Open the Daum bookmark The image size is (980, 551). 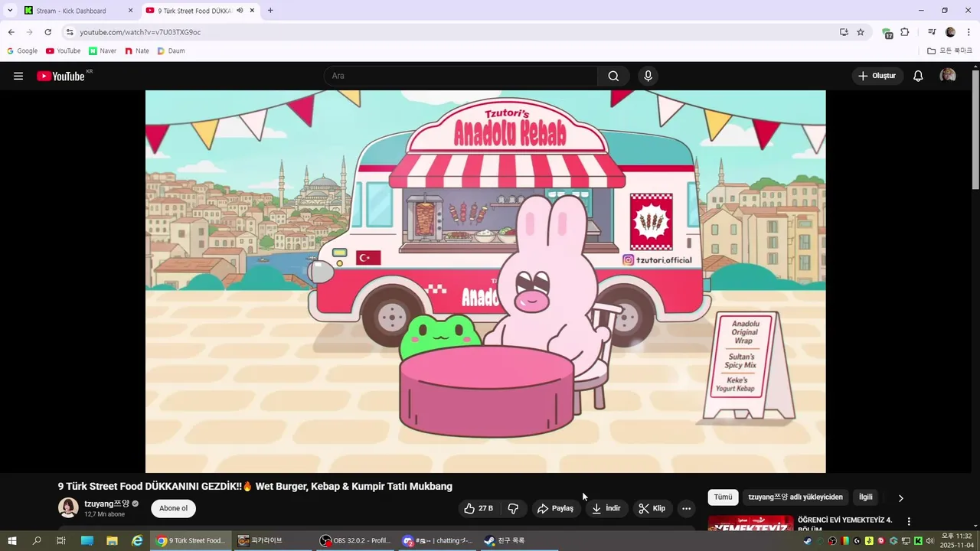click(171, 51)
